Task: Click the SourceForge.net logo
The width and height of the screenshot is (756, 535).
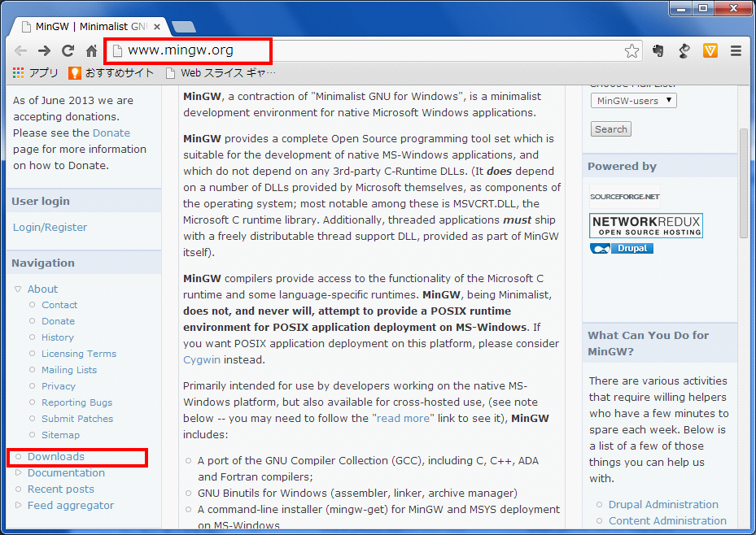Action: click(625, 197)
